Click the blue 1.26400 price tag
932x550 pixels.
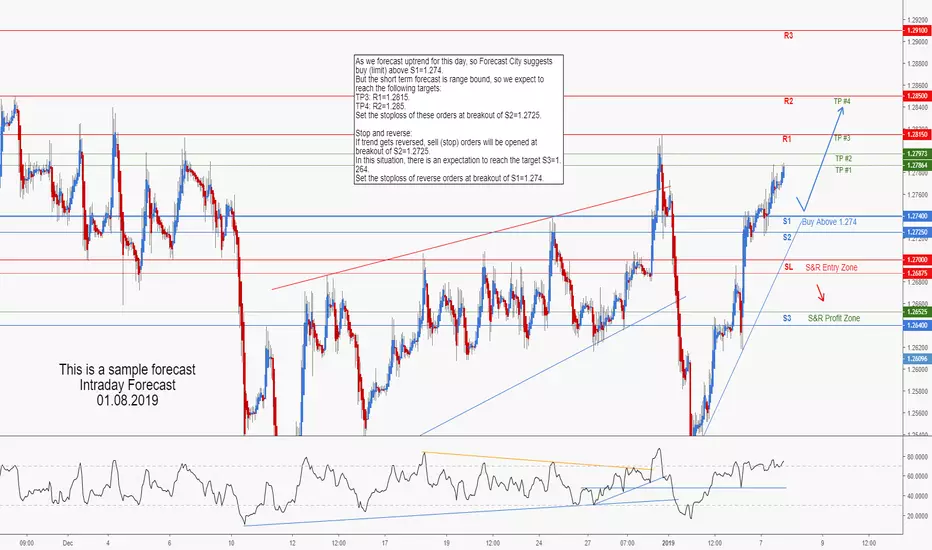(x=917, y=325)
